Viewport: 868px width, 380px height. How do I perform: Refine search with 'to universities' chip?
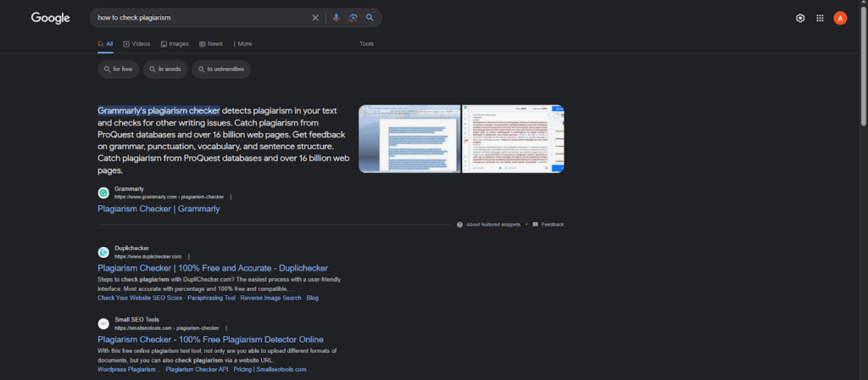coord(221,70)
